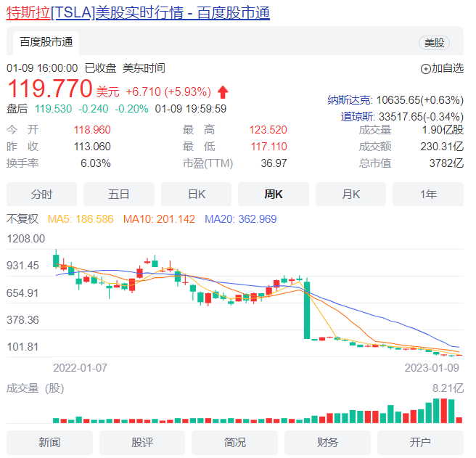Image resolution: width=476 pixels, height=458 pixels.
Task: Switch chart to 五日 view
Action: pyautogui.click(x=119, y=194)
